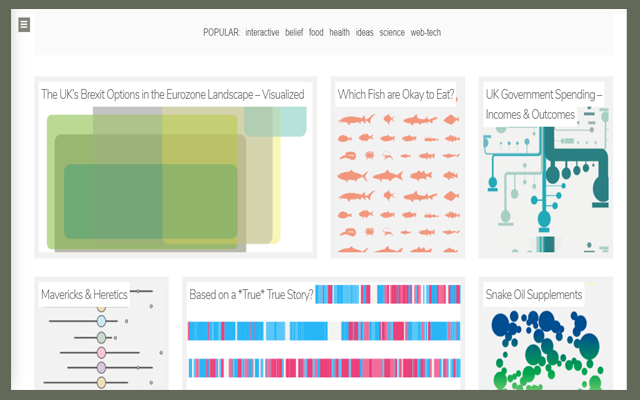Go to the 'food' tag
This screenshot has height=400, width=640.
coord(316,32)
